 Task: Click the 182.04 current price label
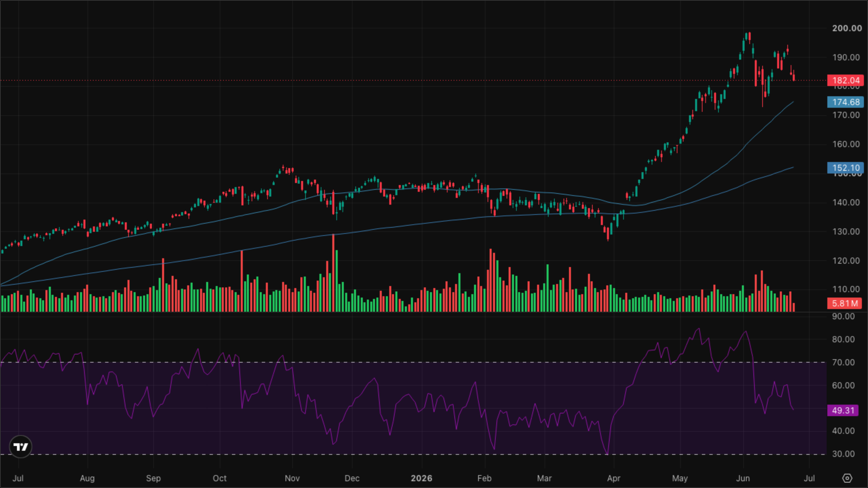(x=846, y=80)
